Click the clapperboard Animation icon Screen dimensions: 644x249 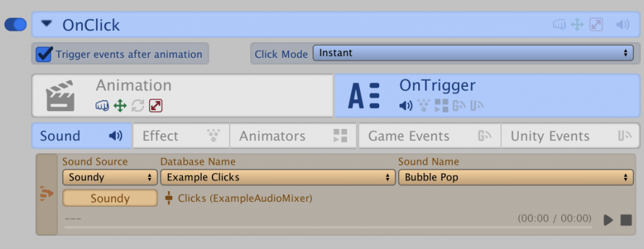[60, 96]
